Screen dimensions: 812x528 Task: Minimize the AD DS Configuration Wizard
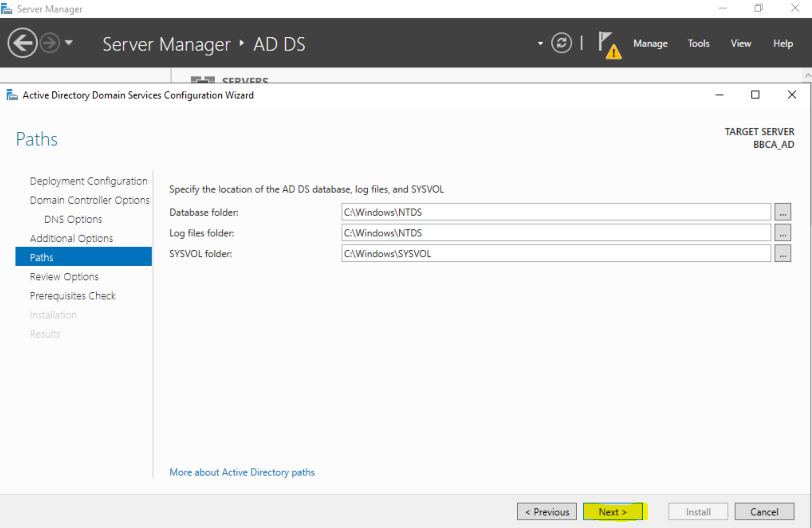click(720, 95)
